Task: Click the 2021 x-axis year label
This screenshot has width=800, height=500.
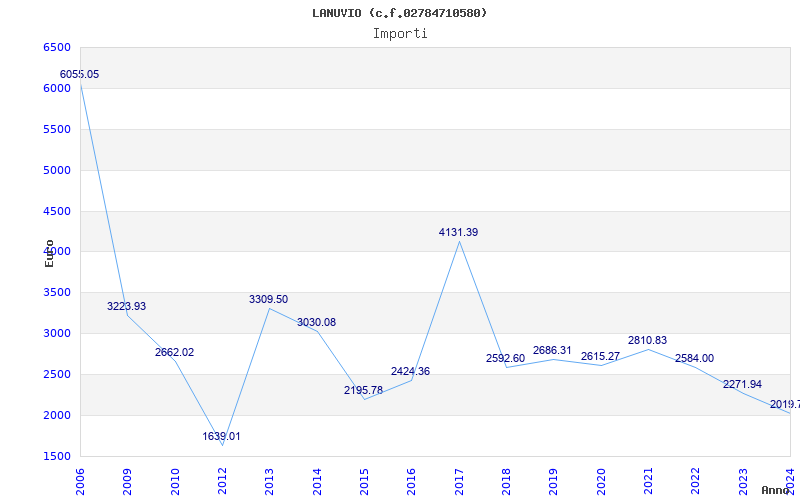Action: pyautogui.click(x=648, y=482)
